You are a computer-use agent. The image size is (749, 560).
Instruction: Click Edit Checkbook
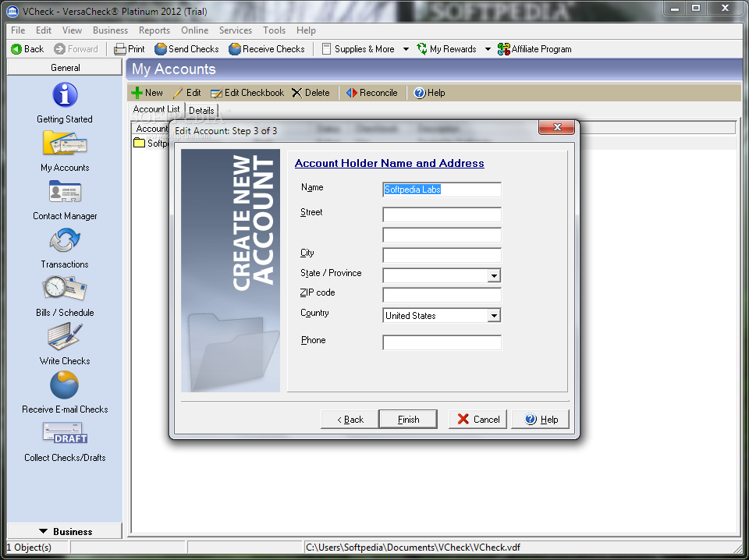point(247,93)
